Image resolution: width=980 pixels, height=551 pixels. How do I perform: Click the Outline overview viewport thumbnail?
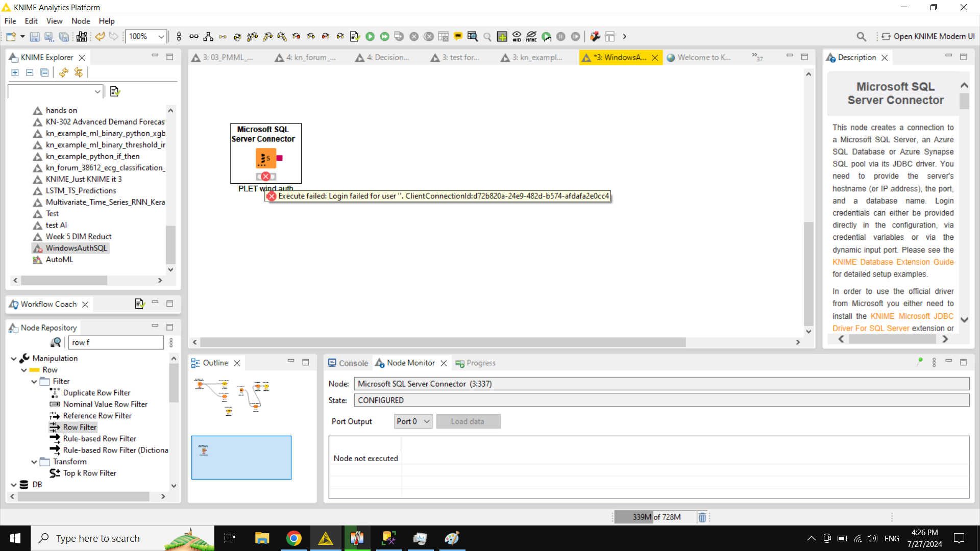click(x=241, y=458)
